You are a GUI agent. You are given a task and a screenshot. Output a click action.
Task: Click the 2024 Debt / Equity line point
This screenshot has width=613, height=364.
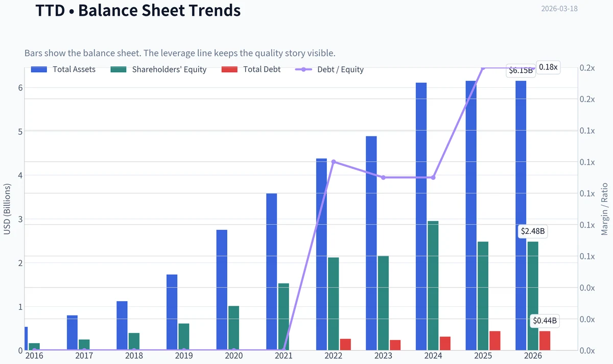(x=433, y=178)
